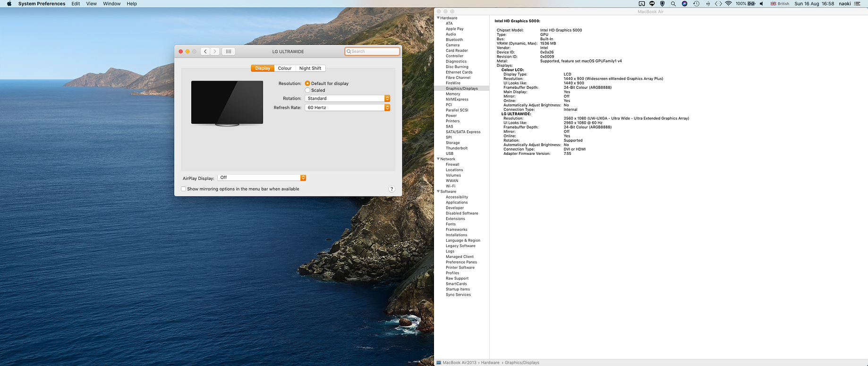Open the Window menu
The width and height of the screenshot is (868, 366).
[112, 3]
